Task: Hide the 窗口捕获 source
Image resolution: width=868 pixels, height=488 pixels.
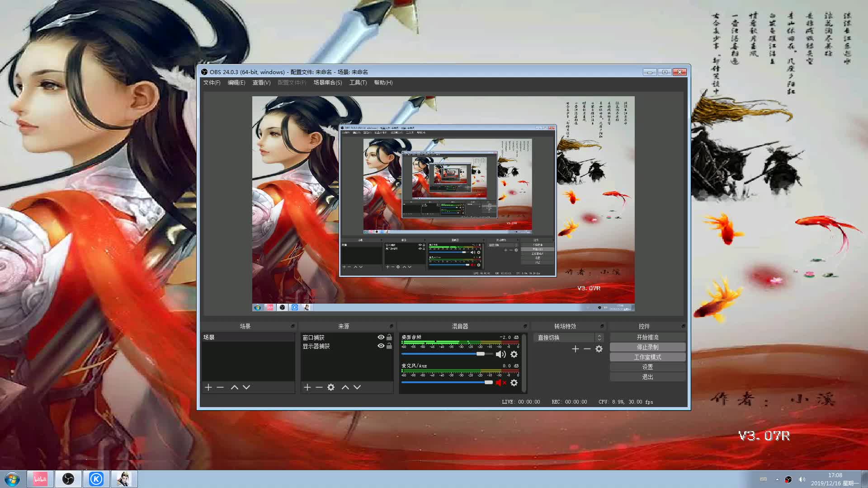Action: click(381, 337)
